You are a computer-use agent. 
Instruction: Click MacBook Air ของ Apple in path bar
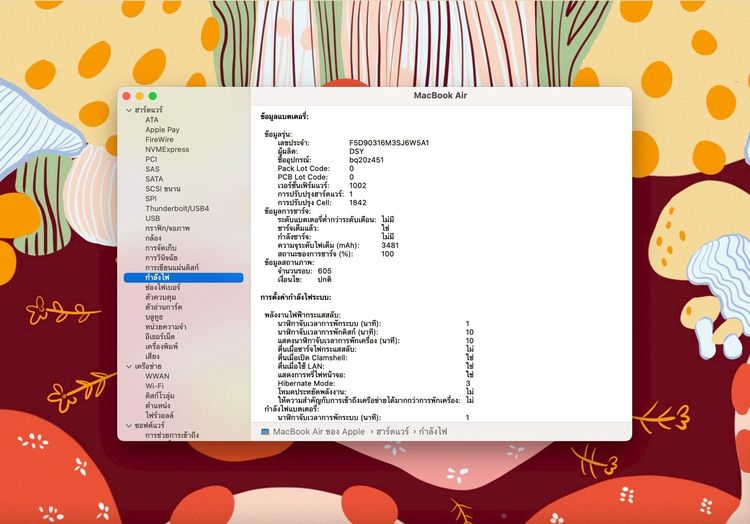click(x=319, y=432)
